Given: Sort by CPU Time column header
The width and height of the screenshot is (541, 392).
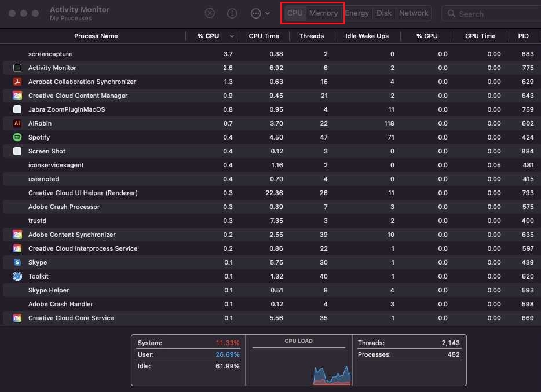Looking at the screenshot, I should pos(264,36).
